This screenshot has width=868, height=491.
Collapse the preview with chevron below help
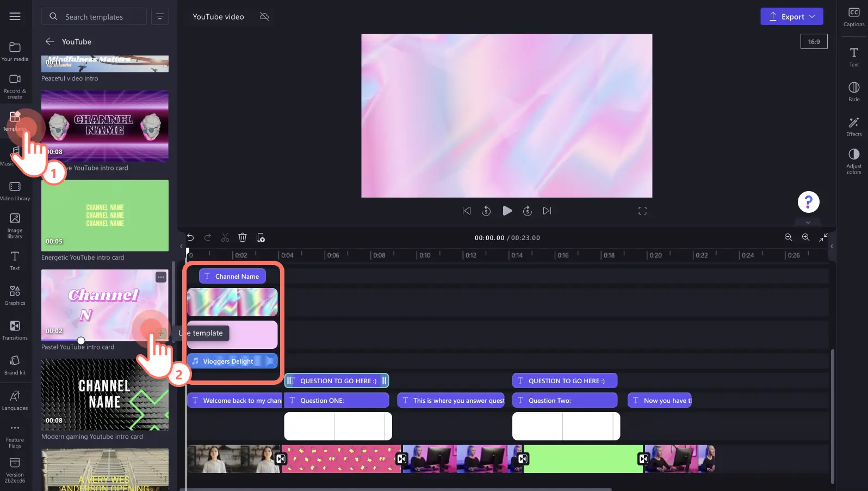[808, 222]
